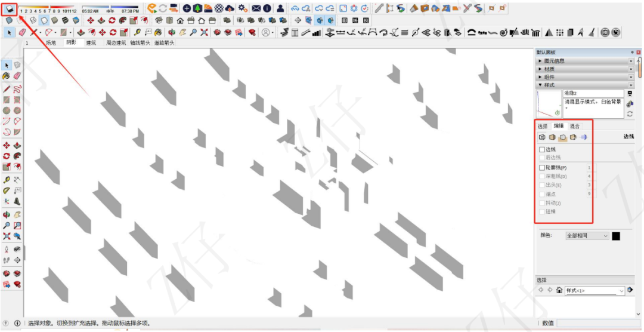Select the Rectangle tool in left toolbar
Image resolution: width=644 pixels, height=332 pixels.
point(7,100)
